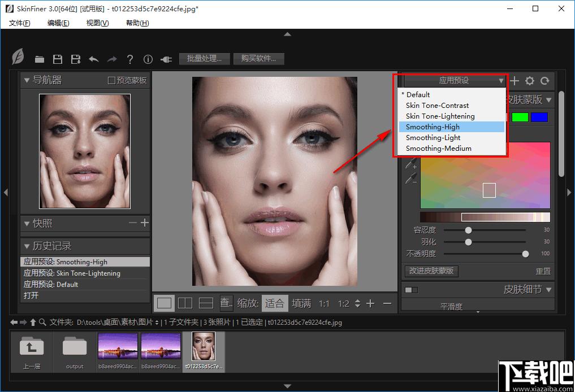Choose the Skin Tone-Contrast preset
This screenshot has height=392, width=575.
451,106
